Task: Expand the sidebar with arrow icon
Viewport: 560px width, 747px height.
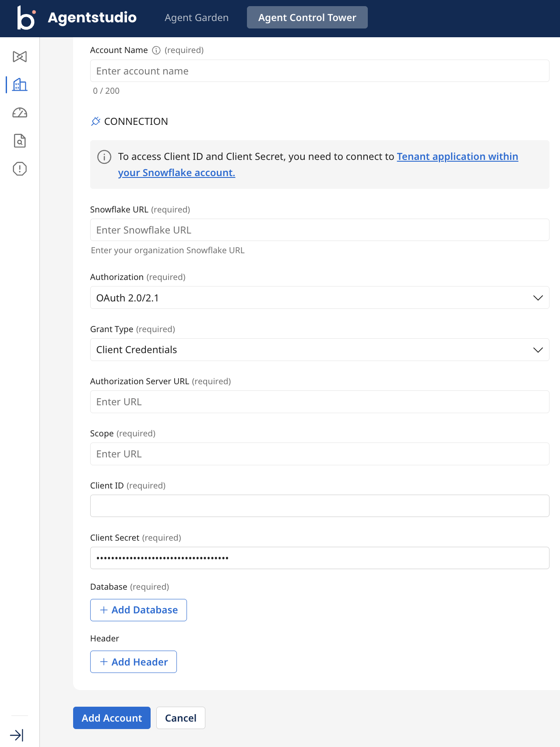Action: coord(17,735)
